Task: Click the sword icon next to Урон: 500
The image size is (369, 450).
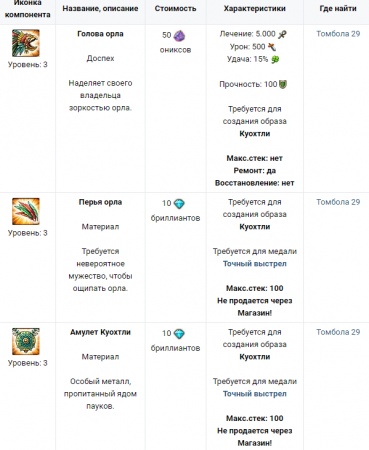Action: (272, 47)
